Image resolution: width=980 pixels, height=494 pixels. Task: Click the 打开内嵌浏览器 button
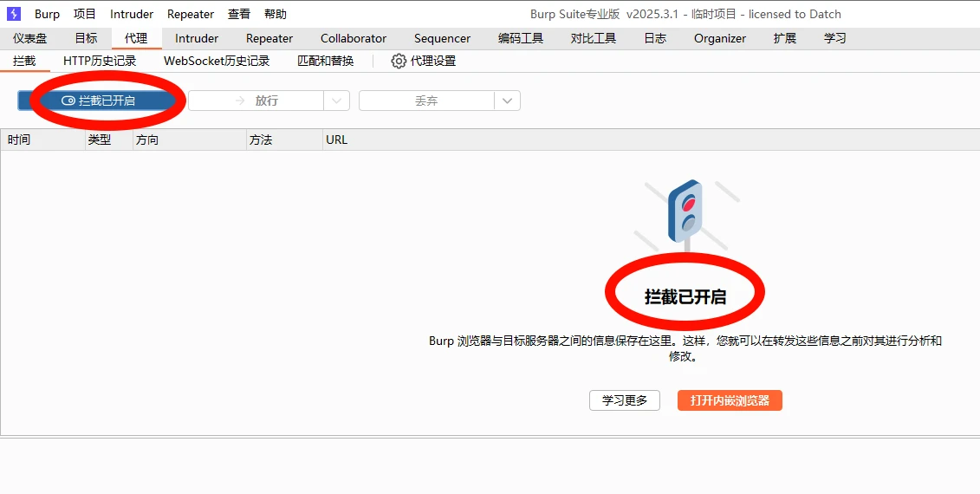tap(730, 400)
